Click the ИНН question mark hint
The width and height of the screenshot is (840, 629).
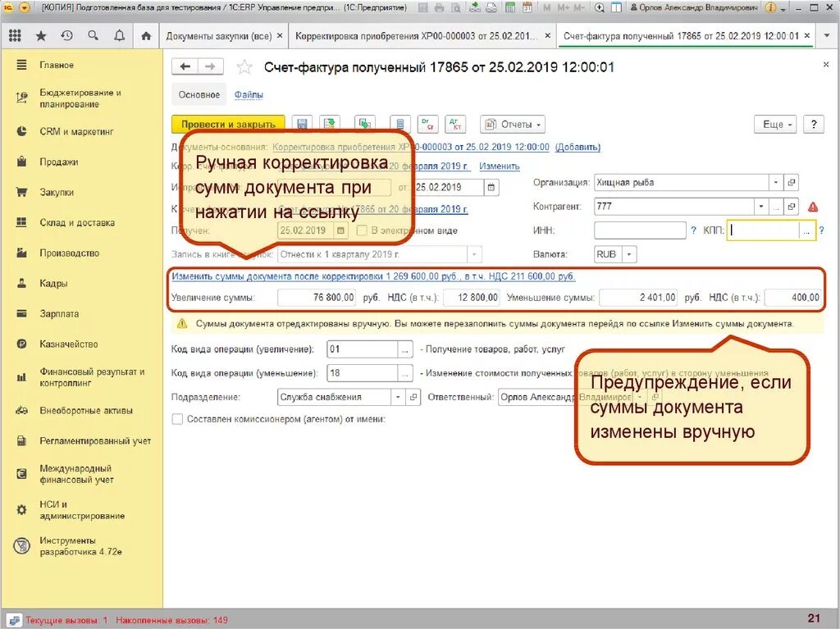pyautogui.click(x=693, y=230)
